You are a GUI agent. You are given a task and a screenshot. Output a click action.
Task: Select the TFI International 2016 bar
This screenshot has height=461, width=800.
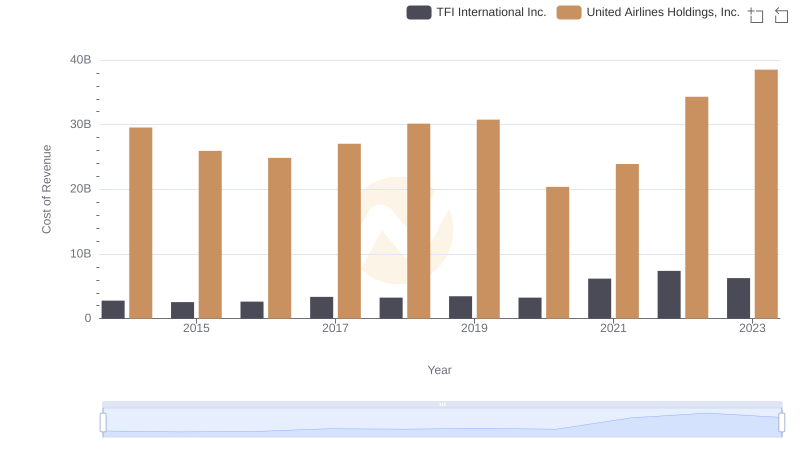point(252,310)
